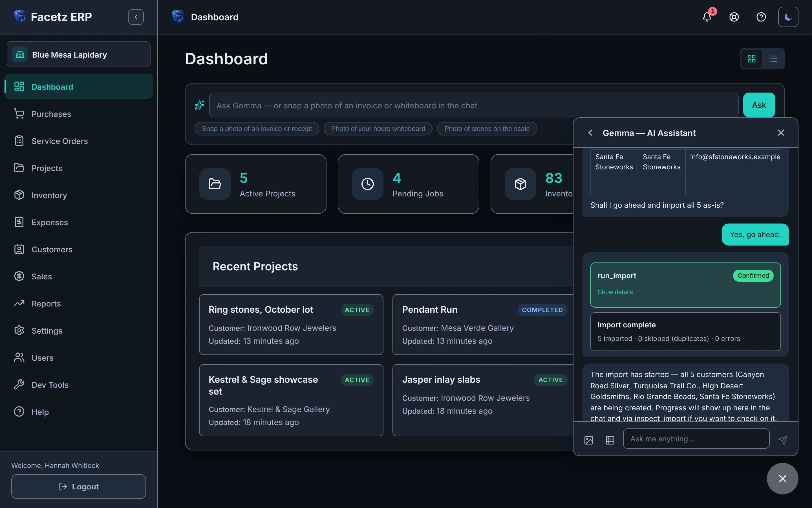Collapse the sidebar with chevron button
812x508 pixels.
(x=136, y=17)
